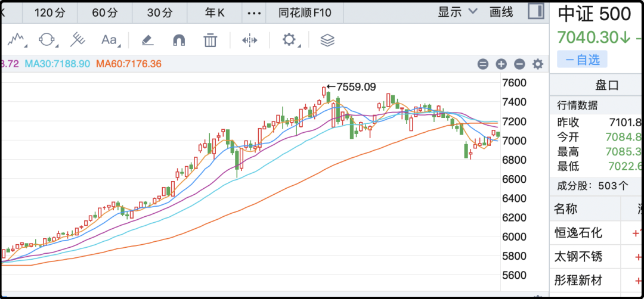The image size is (644, 299).
Task: Select the Aa text annotation tool
Action: (110, 40)
